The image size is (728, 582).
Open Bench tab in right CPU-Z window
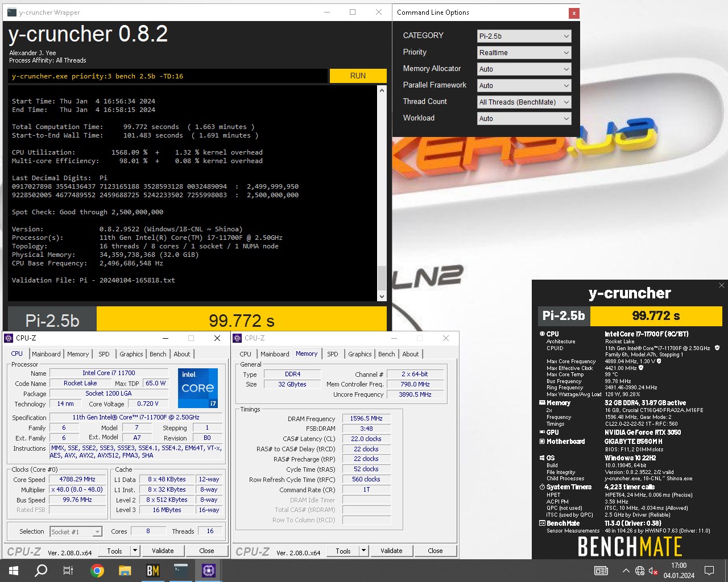(x=387, y=354)
